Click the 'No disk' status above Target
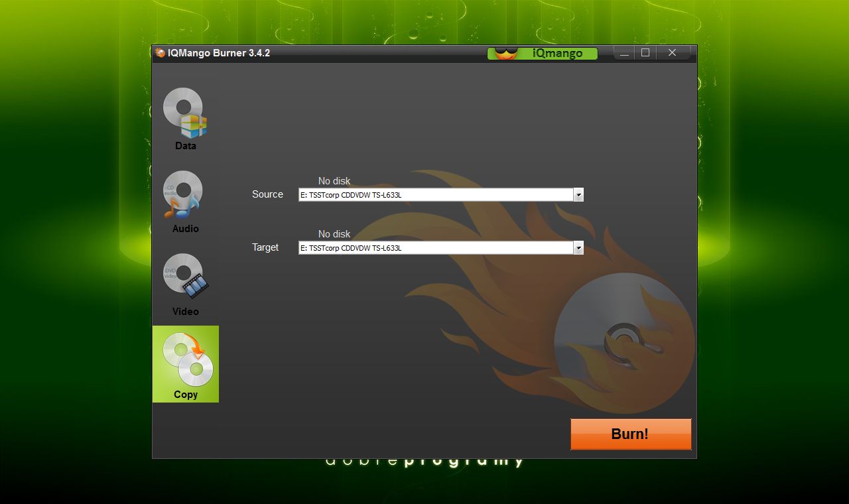Image resolution: width=849 pixels, height=504 pixels. tap(334, 234)
